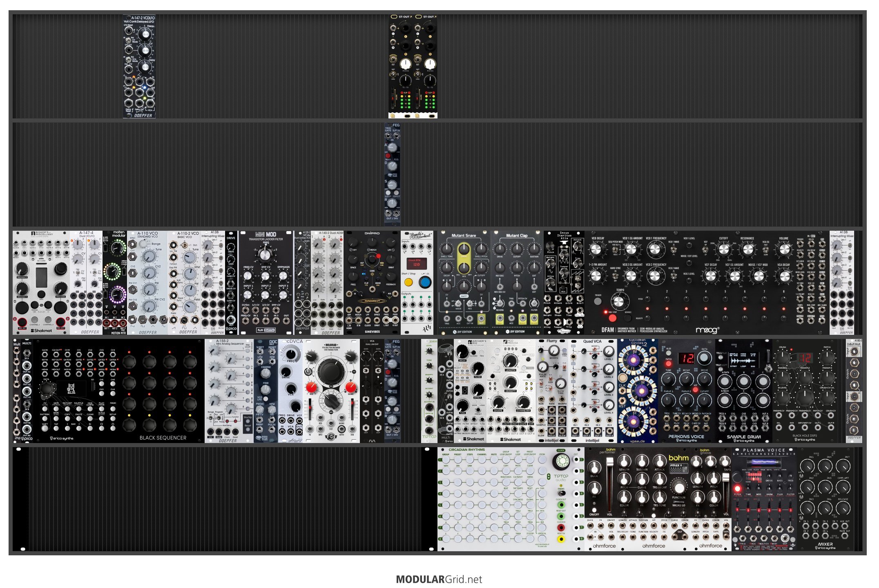Open the Circadian Rhythms module
Screen dimensions: 879x588
[x=511, y=499]
